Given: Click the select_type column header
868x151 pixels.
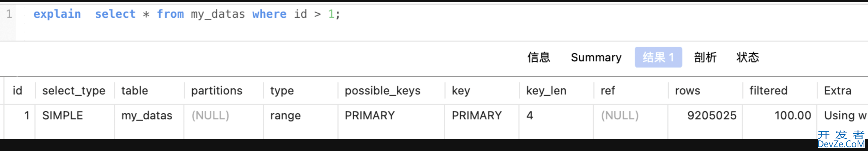Looking at the screenshot, I should click(74, 91).
